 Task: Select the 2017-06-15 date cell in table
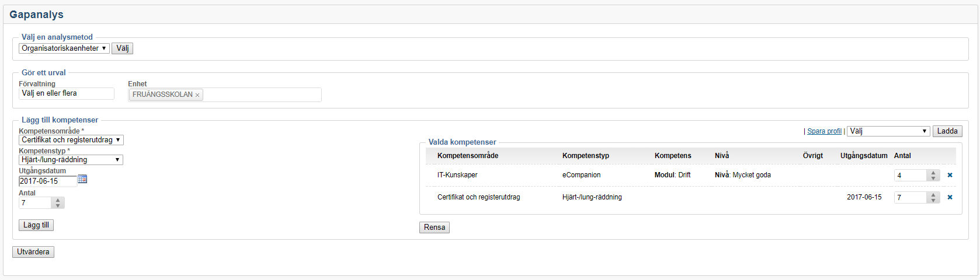point(864,197)
